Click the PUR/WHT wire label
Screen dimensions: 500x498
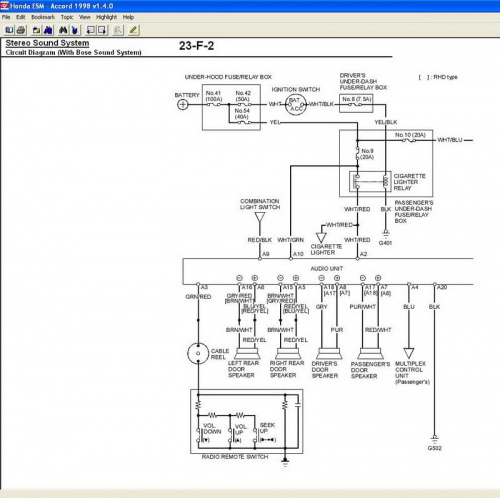(x=362, y=307)
